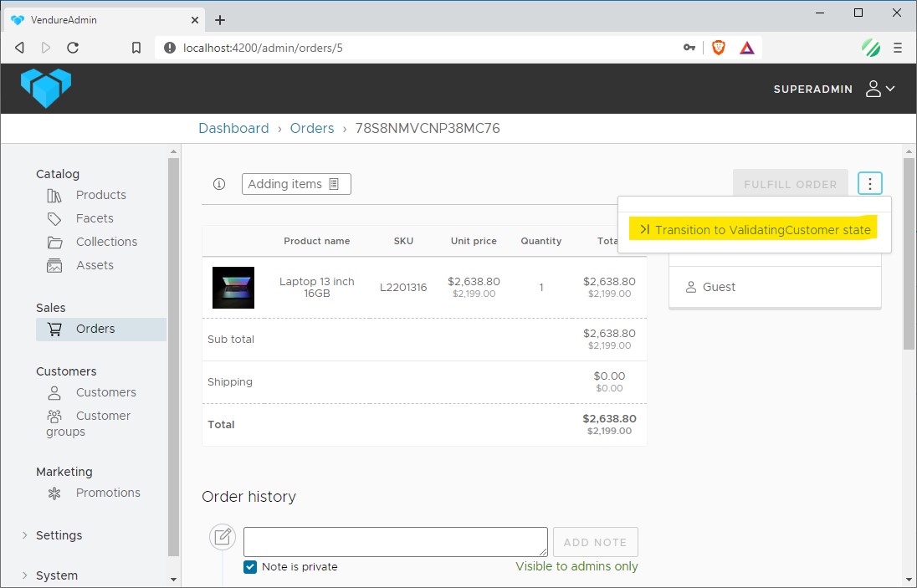Image resolution: width=917 pixels, height=588 pixels.
Task: Open the SUPERADMIN user dropdown
Action: 834,89
